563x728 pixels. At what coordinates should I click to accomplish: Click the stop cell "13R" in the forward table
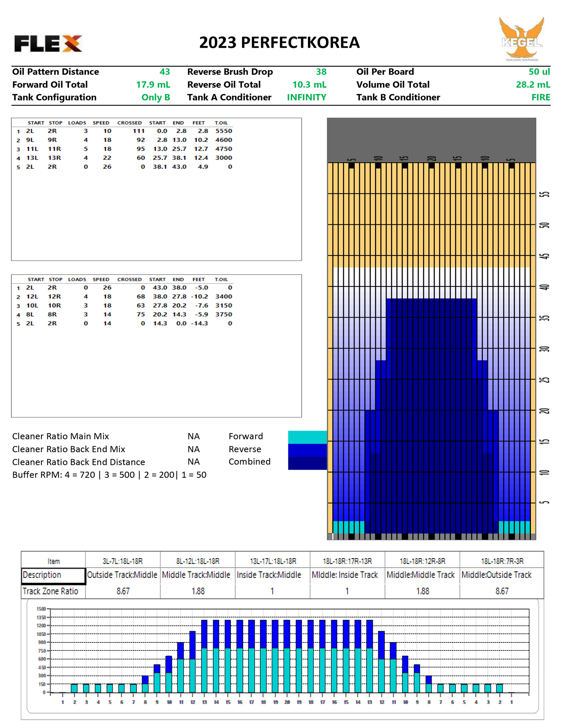(x=54, y=158)
